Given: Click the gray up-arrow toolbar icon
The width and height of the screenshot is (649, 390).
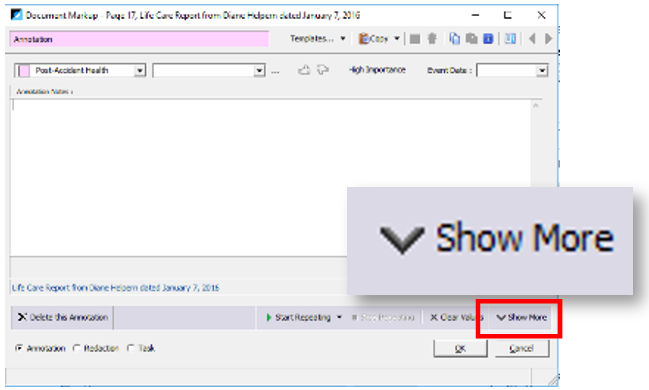Looking at the screenshot, I should 432,39.
